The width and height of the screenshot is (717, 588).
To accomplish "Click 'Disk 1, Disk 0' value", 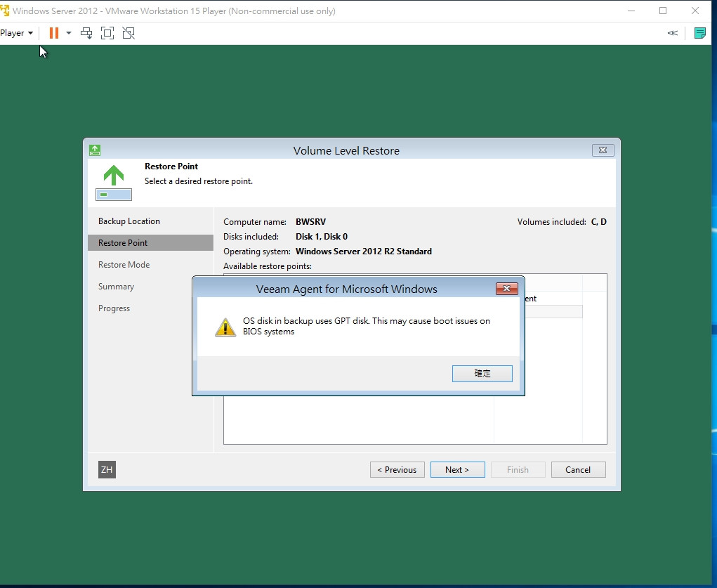I will (x=322, y=237).
